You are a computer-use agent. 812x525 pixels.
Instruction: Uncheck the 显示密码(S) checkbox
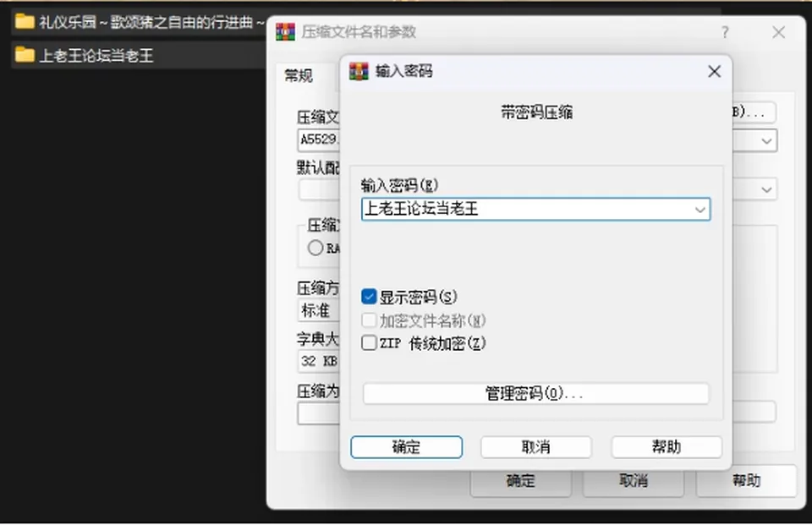(x=369, y=297)
